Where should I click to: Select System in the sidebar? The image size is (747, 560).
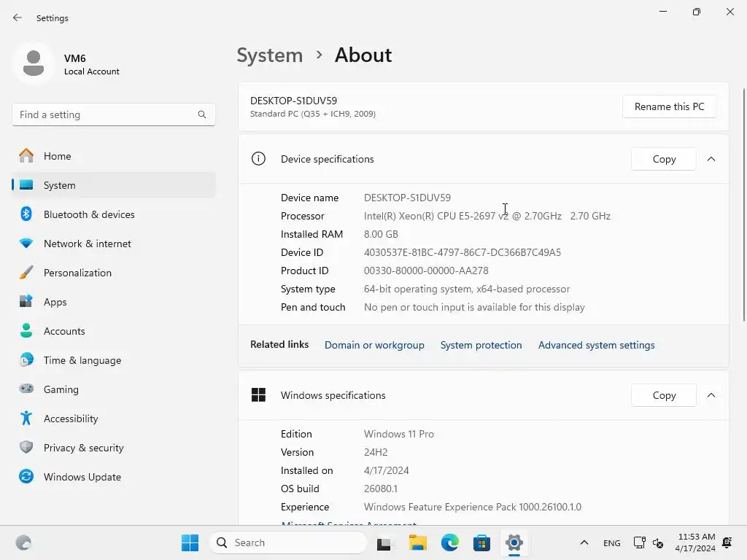pyautogui.click(x=113, y=185)
